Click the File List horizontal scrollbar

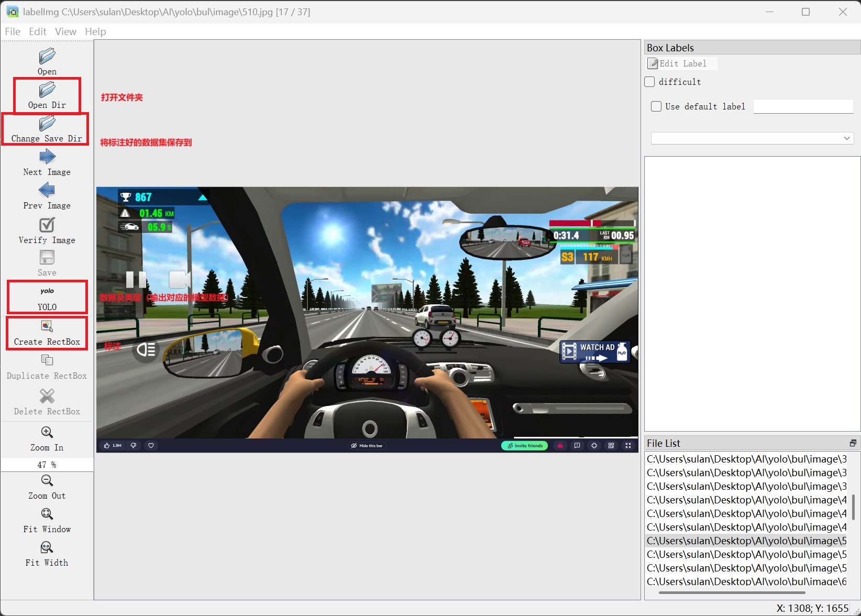click(732, 592)
